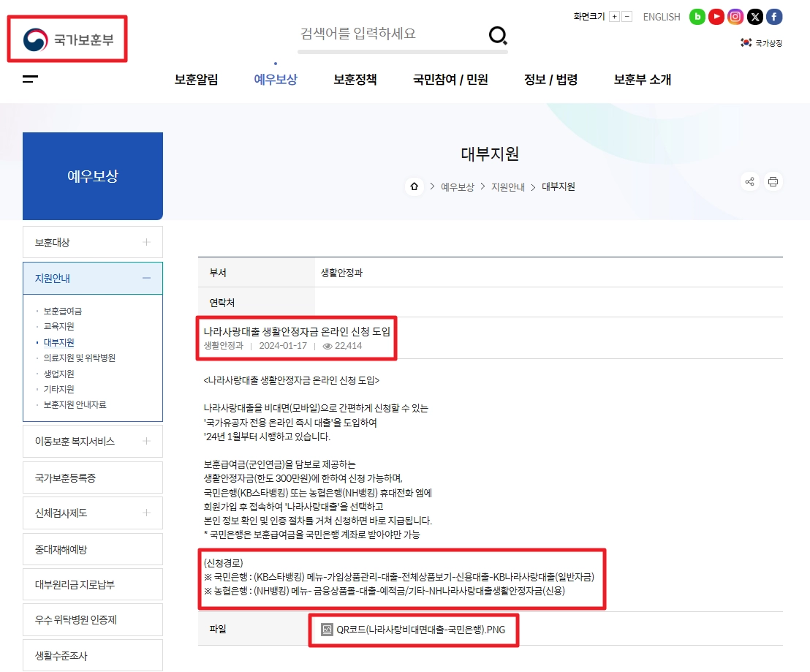This screenshot has width=810, height=672.
Task: Open the hamburger menu icon
Action: point(31,79)
